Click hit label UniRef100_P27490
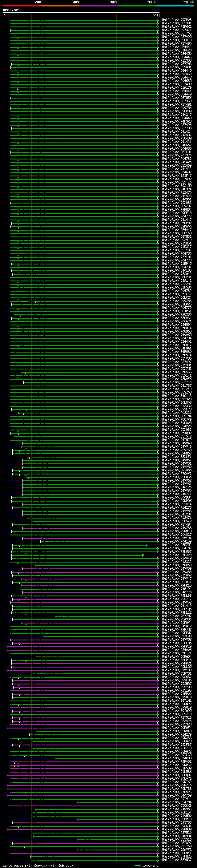 pos(177,43)
